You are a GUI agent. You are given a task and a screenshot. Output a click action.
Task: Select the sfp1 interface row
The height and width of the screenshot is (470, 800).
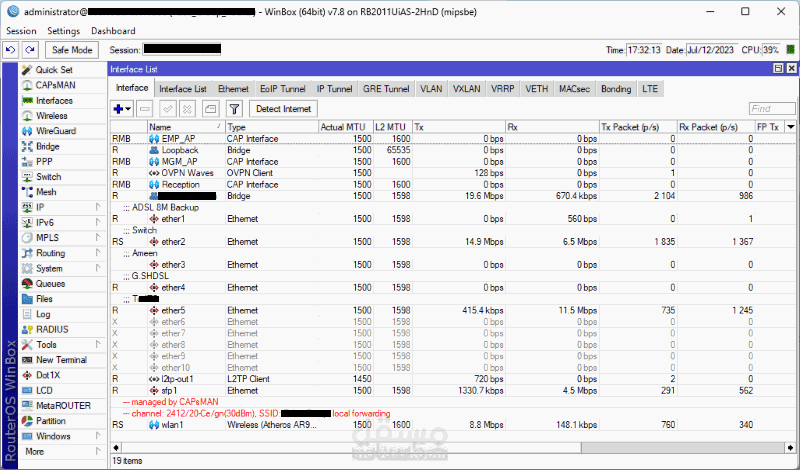pos(453,390)
